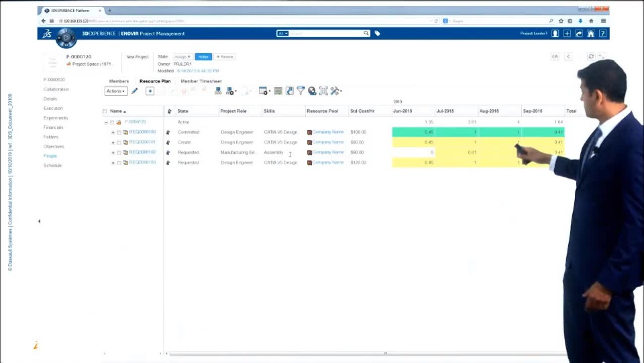Click the fit-to-frame grid icon
The width and height of the screenshot is (644, 363).
click(323, 91)
